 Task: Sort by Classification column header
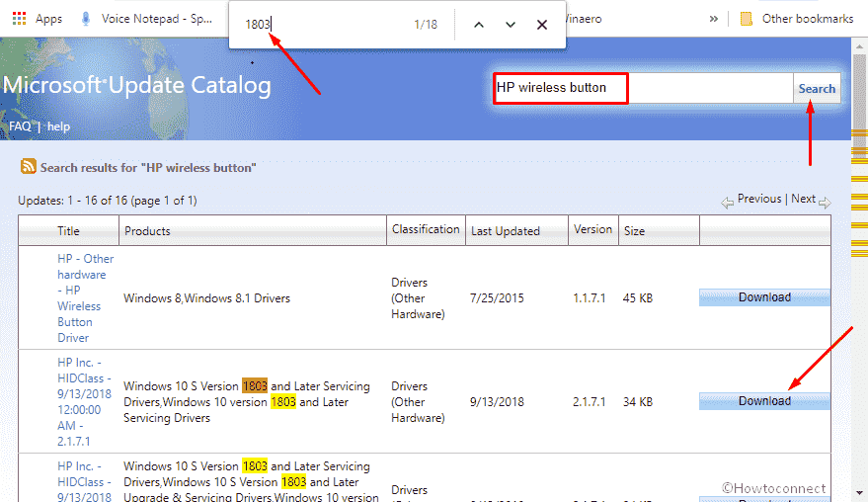426,229
